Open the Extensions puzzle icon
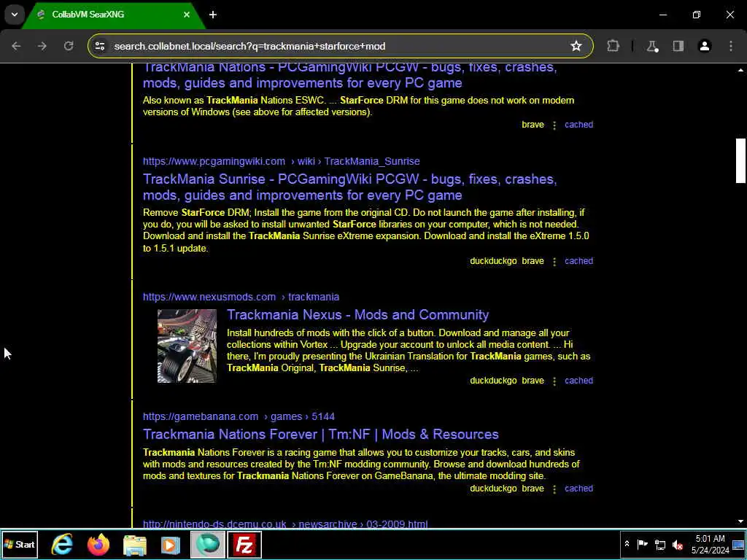Viewport: 747px width, 560px height. pyautogui.click(x=613, y=46)
